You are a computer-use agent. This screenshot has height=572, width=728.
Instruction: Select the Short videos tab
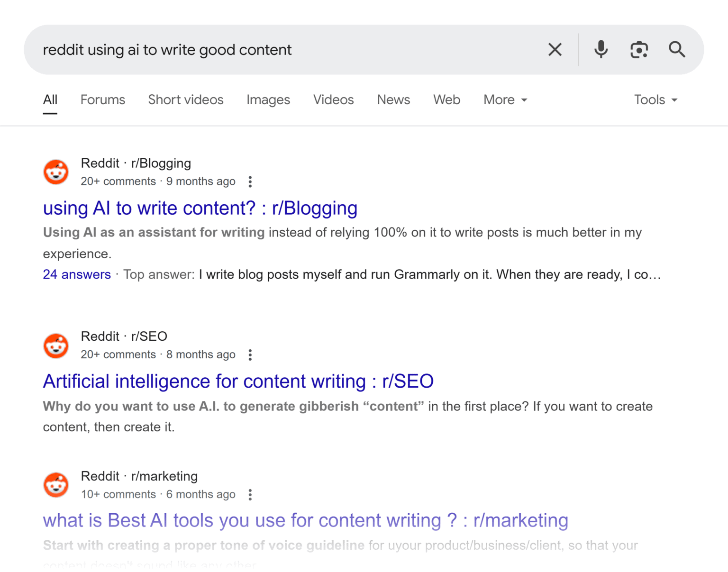[x=185, y=100]
